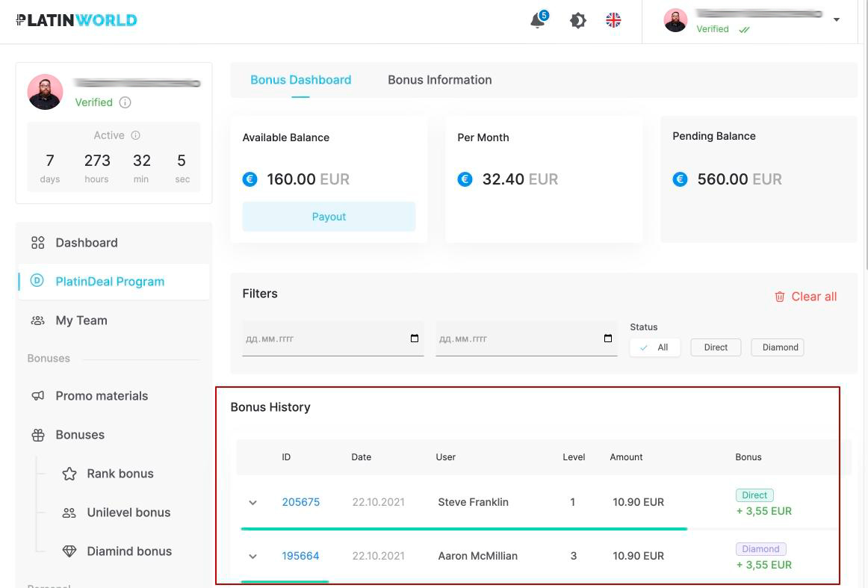Screen dimensions: 868x588
Task: Switch to the Bonus Information tab
Action: (439, 80)
